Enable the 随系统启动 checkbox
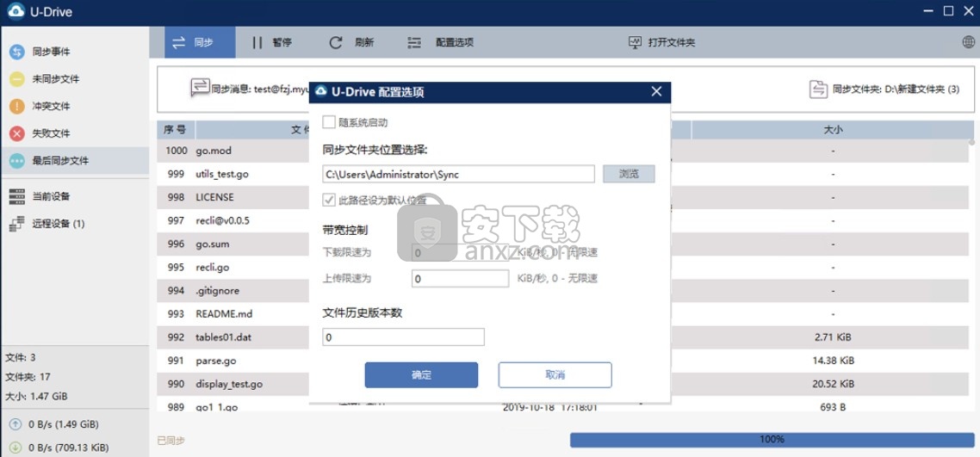This screenshot has width=980, height=457. click(329, 121)
